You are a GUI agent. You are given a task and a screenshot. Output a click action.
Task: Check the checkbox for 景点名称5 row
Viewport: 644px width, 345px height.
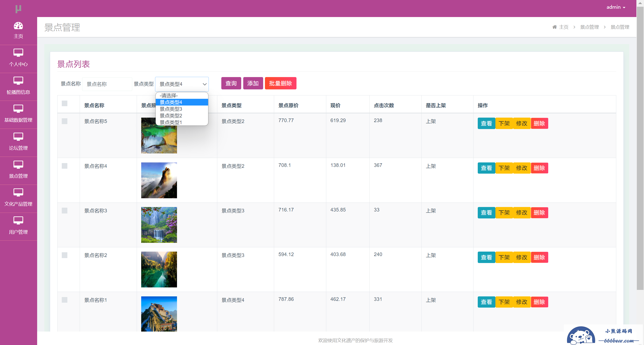pos(64,121)
